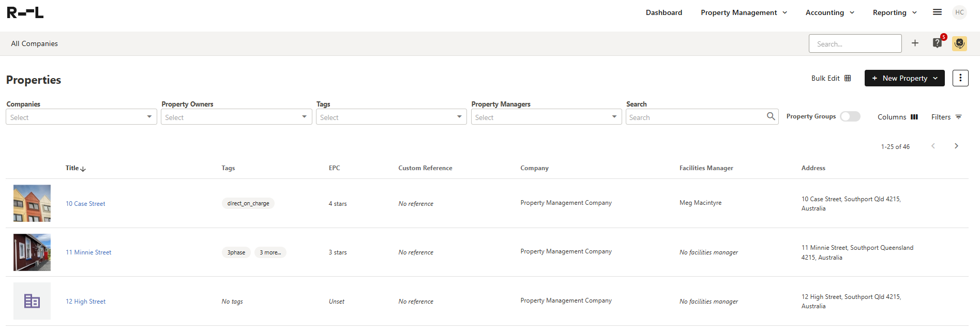Screen dimensions: 980x331
Task: Click the yellow support chat icon
Action: (x=959, y=43)
